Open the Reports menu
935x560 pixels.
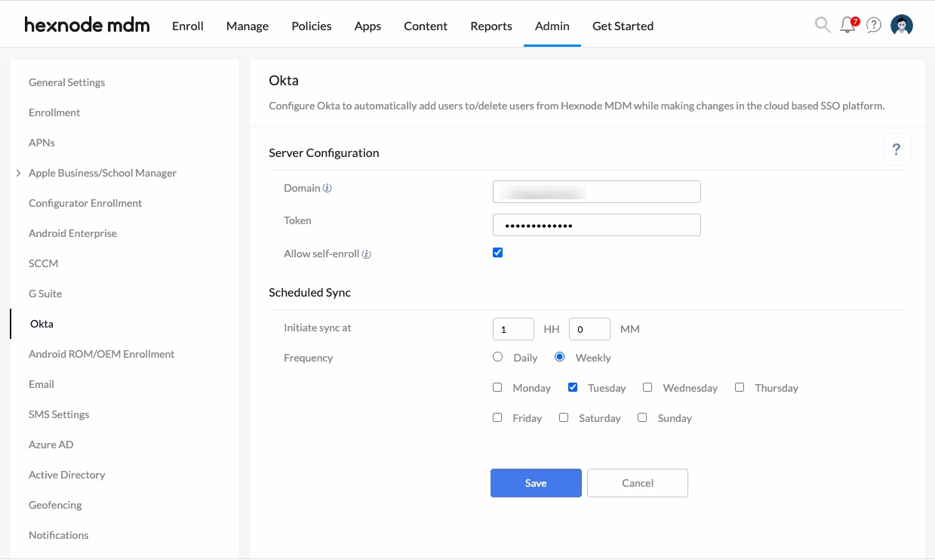click(x=491, y=26)
